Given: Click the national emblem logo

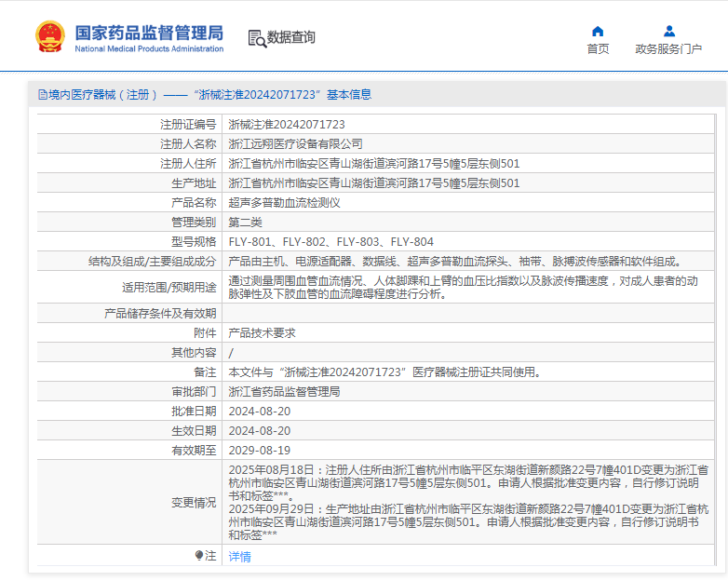Looking at the screenshot, I should click(49, 37).
